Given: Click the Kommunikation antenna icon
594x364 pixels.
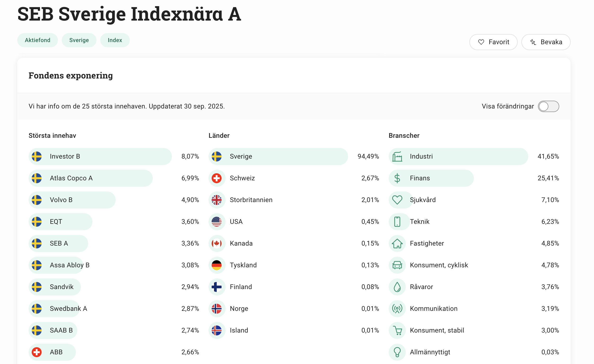Looking at the screenshot, I should [x=397, y=309].
